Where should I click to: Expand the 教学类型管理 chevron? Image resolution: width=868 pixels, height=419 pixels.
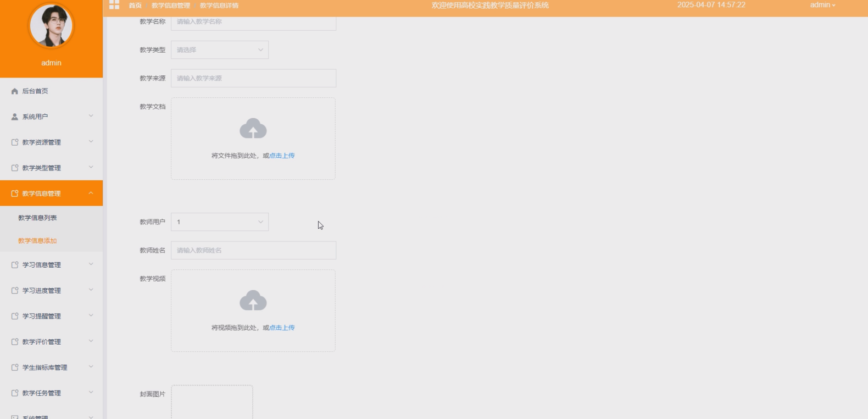pos(91,167)
